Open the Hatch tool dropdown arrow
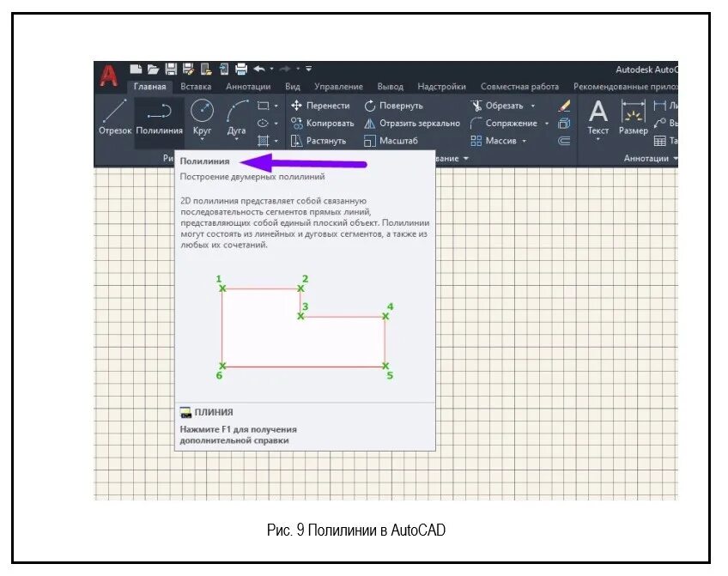The width and height of the screenshot is (728, 576). point(276,141)
